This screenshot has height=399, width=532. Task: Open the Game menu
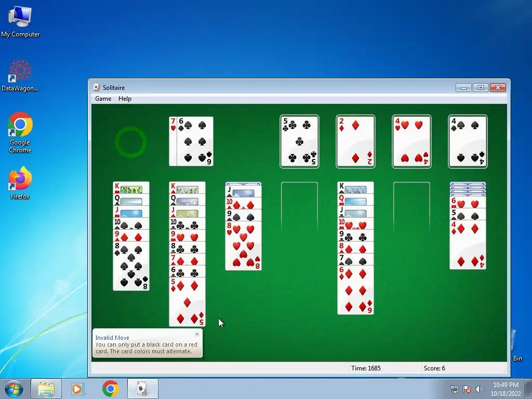pos(103,98)
